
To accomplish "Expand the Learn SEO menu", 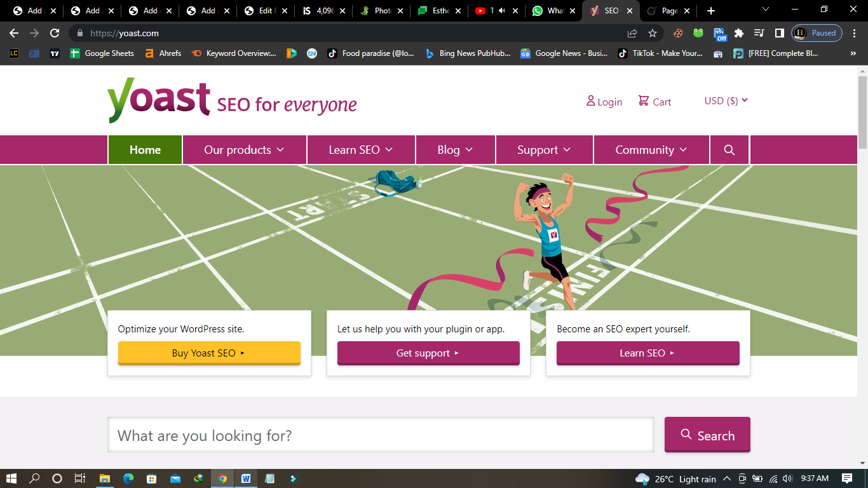I will [x=361, y=150].
